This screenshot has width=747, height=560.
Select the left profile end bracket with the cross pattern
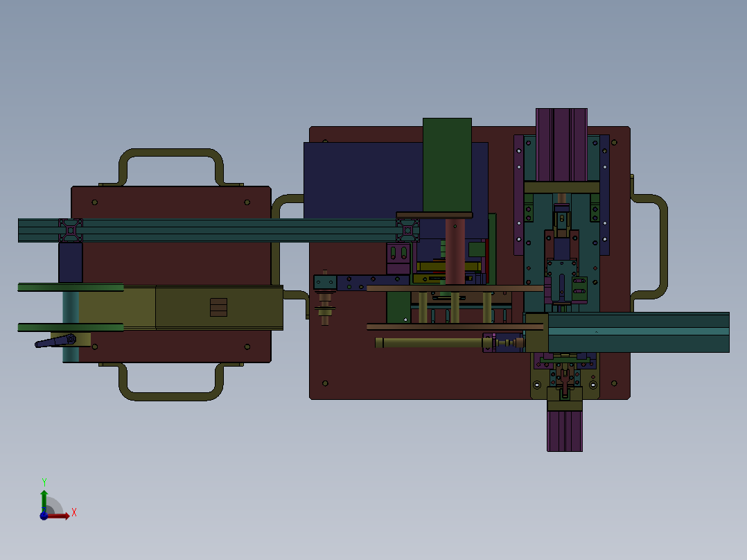pyautogui.click(x=71, y=231)
